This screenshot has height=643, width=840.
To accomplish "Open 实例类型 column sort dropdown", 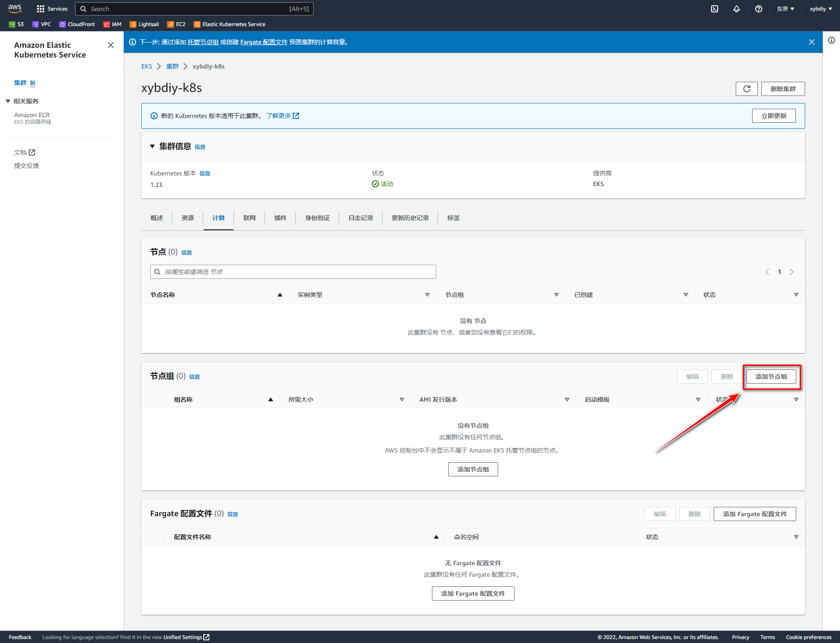I will (428, 295).
